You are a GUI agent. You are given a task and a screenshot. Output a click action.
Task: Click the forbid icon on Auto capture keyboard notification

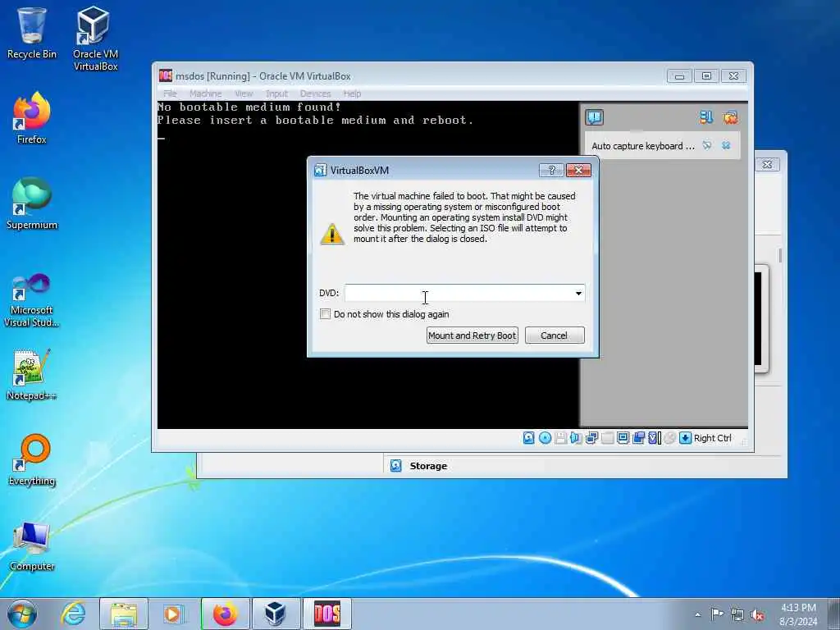[707, 145]
